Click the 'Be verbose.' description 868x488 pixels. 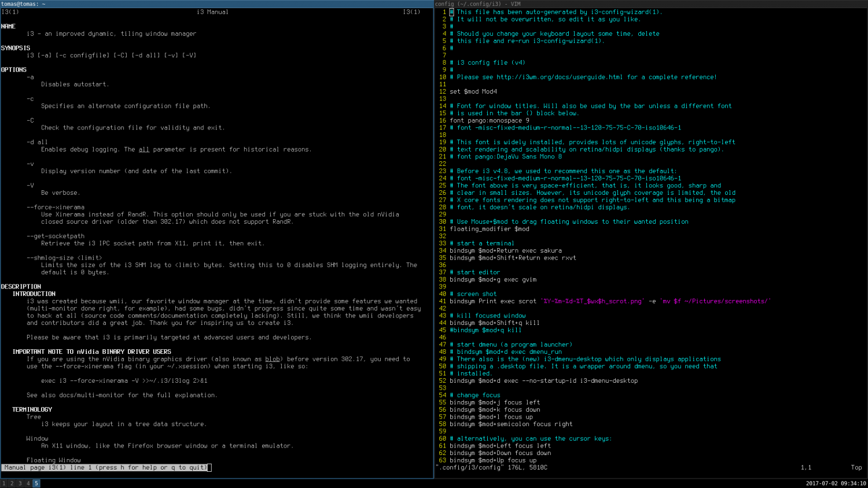(x=61, y=193)
